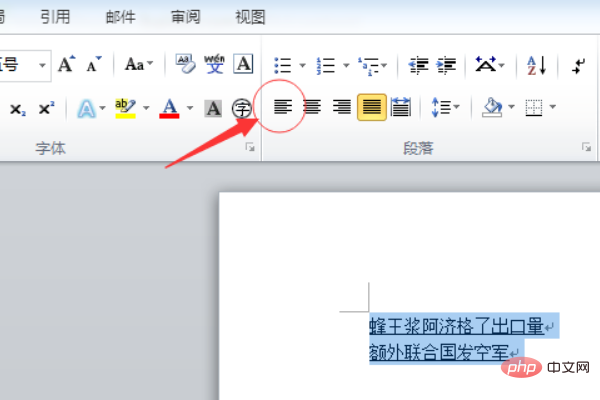Expand the line spacing dropdown
This screenshot has width=600, height=400.
click(x=458, y=107)
